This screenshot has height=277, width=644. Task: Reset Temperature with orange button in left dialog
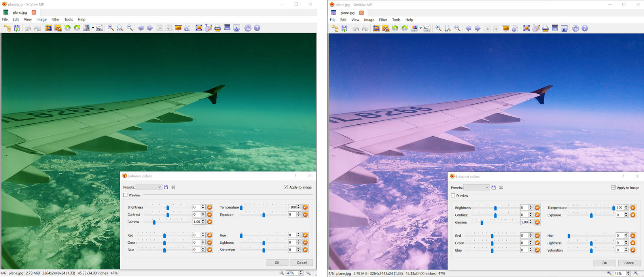click(x=305, y=207)
